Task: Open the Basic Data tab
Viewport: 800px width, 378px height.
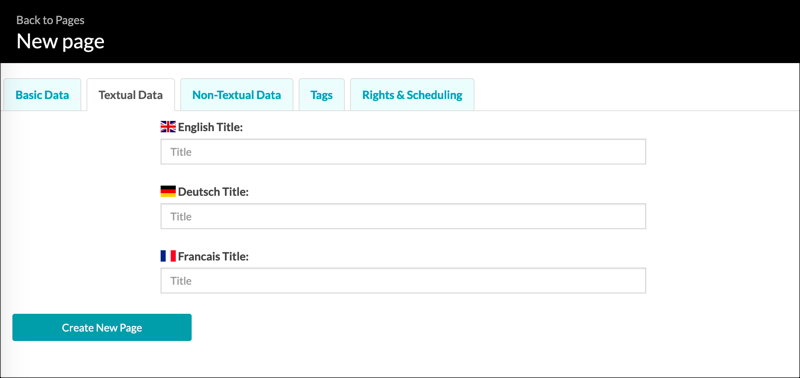Action: [42, 94]
